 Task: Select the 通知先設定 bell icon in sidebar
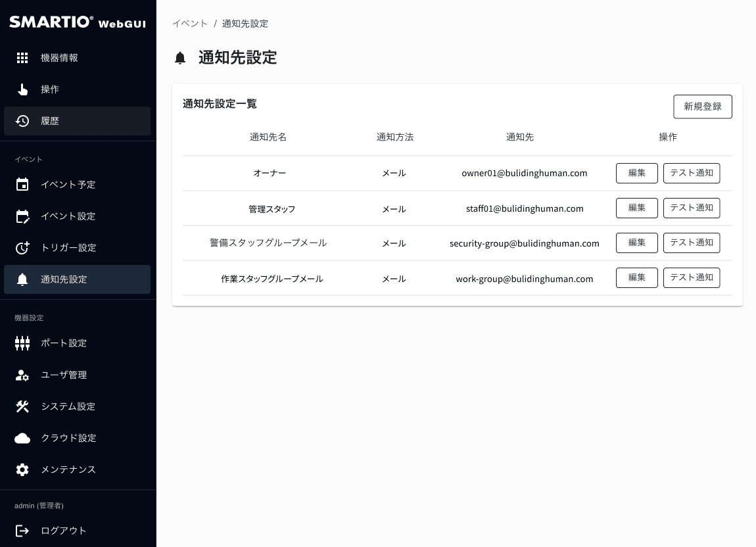click(22, 279)
